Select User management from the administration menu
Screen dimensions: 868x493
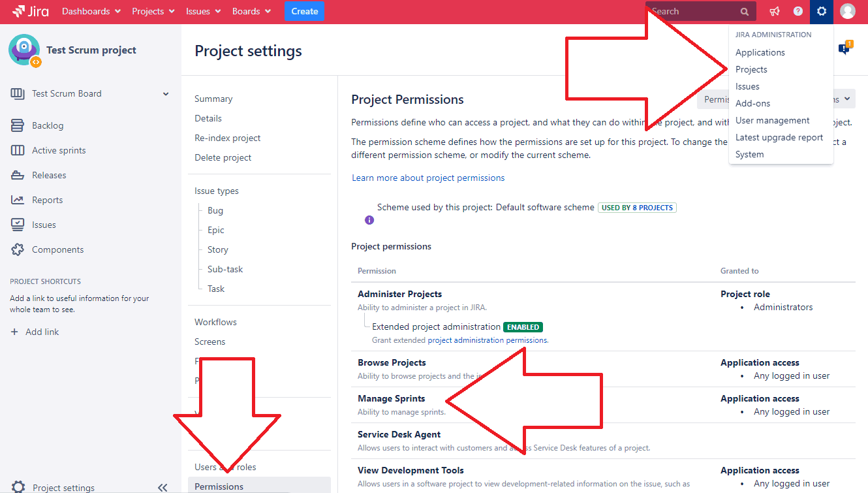pos(772,120)
